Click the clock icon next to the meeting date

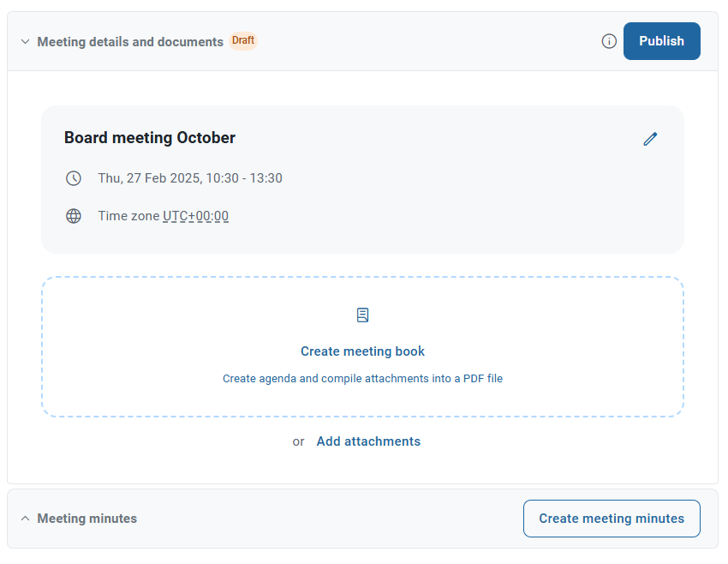[x=74, y=178]
